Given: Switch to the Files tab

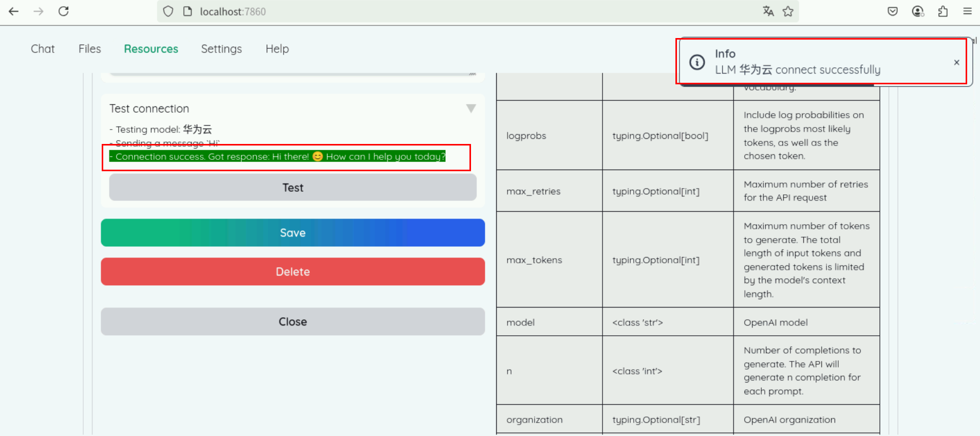Looking at the screenshot, I should tap(90, 49).
